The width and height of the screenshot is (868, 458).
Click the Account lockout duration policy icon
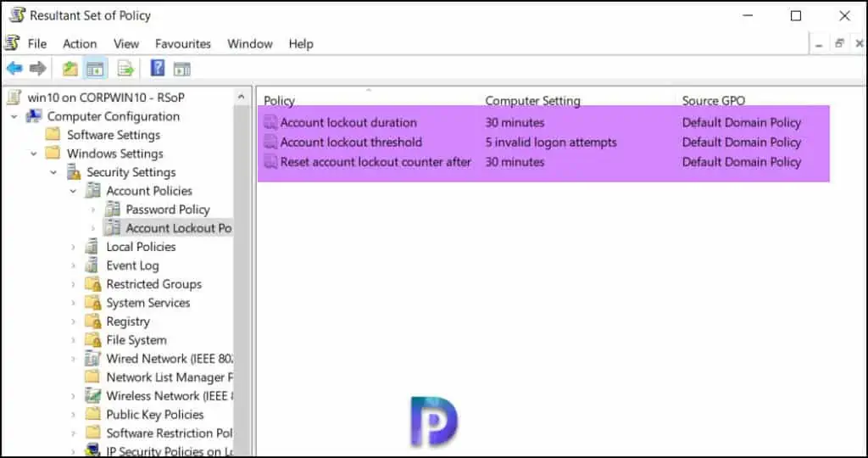270,122
